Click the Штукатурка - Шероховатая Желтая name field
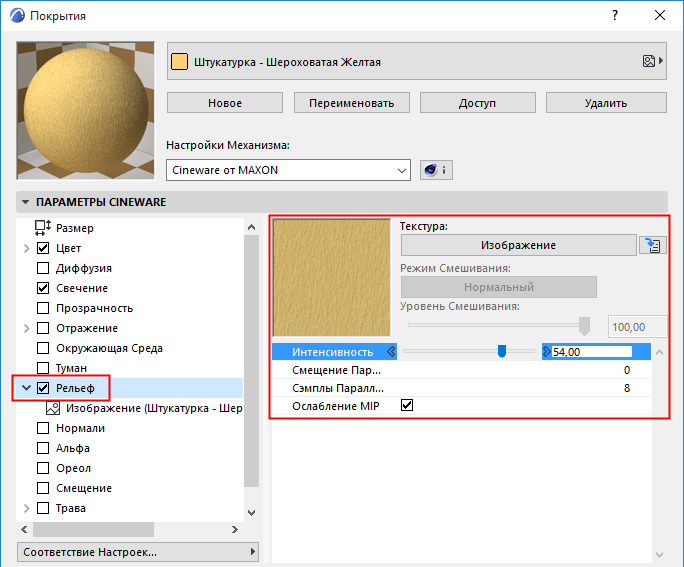684x567 pixels. click(x=417, y=61)
